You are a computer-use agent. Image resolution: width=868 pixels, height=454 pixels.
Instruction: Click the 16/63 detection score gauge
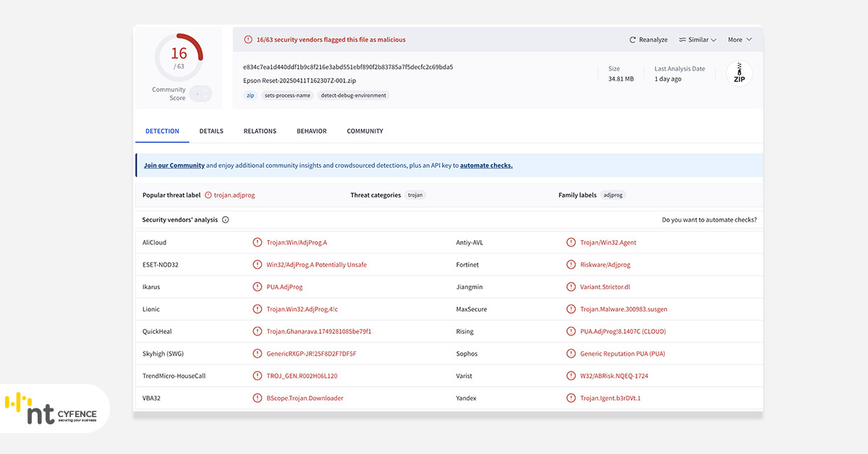tap(179, 57)
